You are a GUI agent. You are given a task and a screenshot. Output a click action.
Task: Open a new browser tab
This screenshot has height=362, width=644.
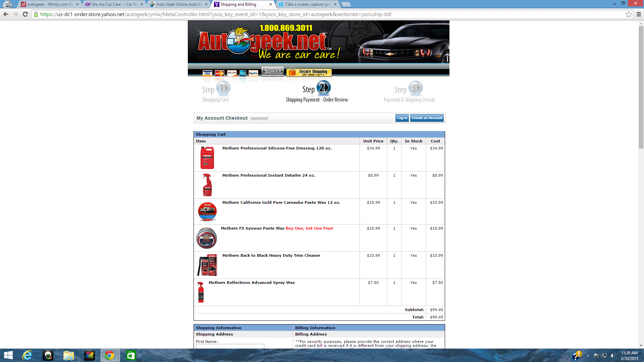pos(346,4)
